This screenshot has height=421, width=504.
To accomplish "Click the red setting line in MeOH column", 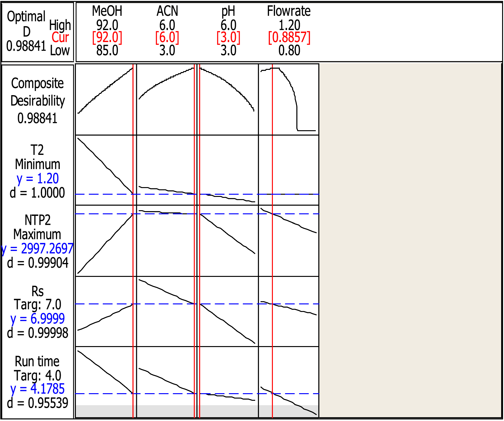I will pyautogui.click(x=133, y=240).
